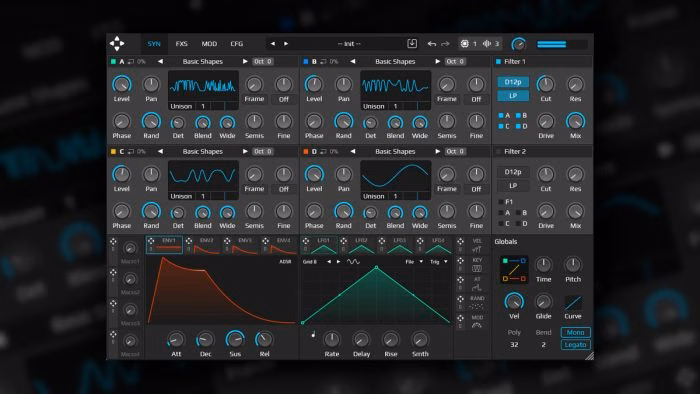The image size is (700, 394).
Task: Click the voices waveform icon in header
Action: [x=487, y=44]
